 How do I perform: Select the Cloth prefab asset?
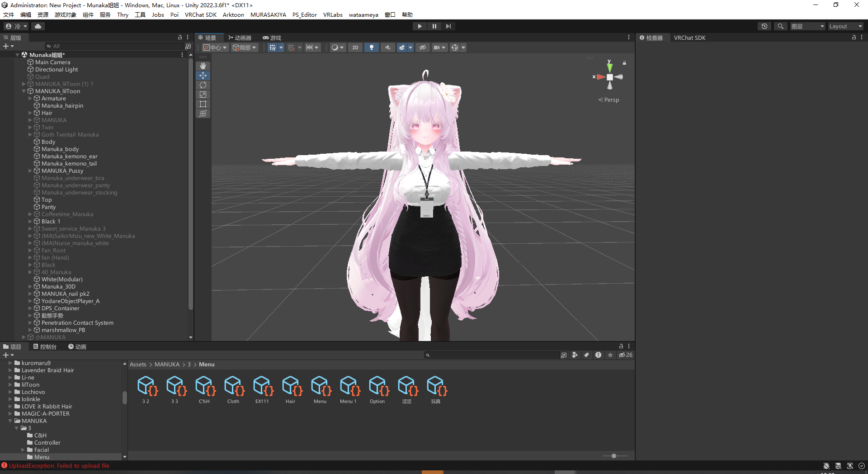click(233, 389)
